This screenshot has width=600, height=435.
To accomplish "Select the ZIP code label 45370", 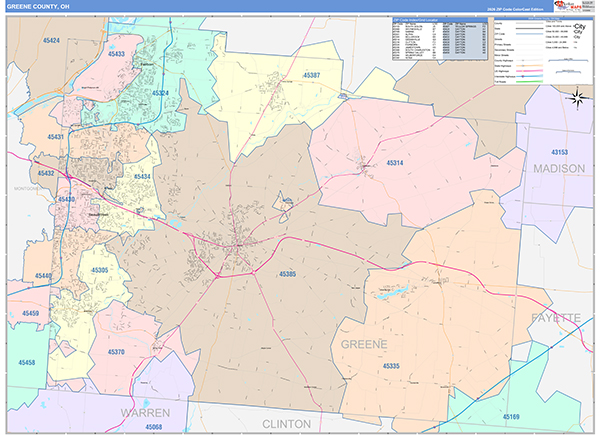I will tap(116, 352).
